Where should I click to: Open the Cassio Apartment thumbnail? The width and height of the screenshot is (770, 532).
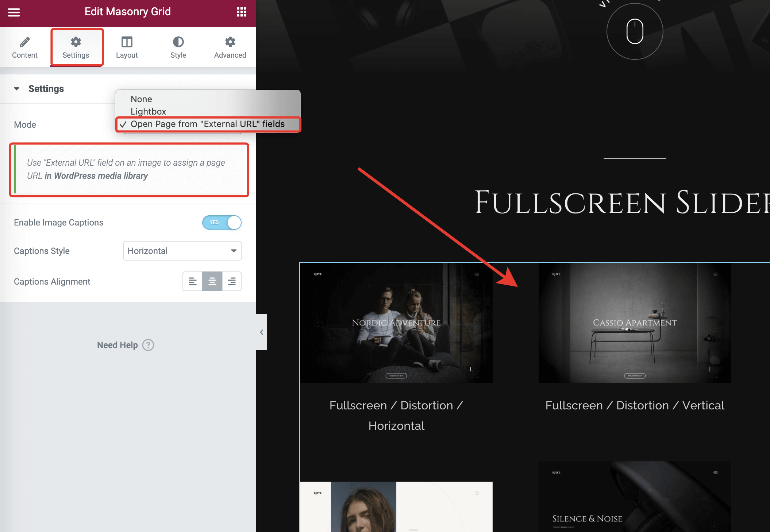[x=635, y=323]
